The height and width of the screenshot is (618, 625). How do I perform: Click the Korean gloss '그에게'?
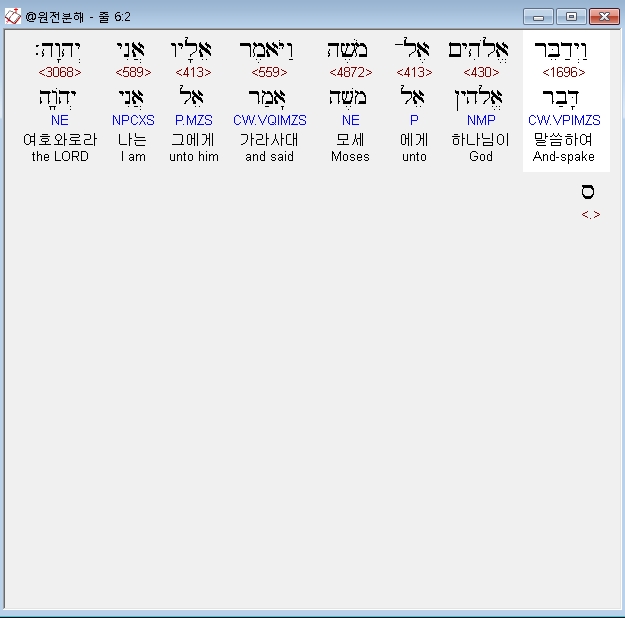(193, 140)
